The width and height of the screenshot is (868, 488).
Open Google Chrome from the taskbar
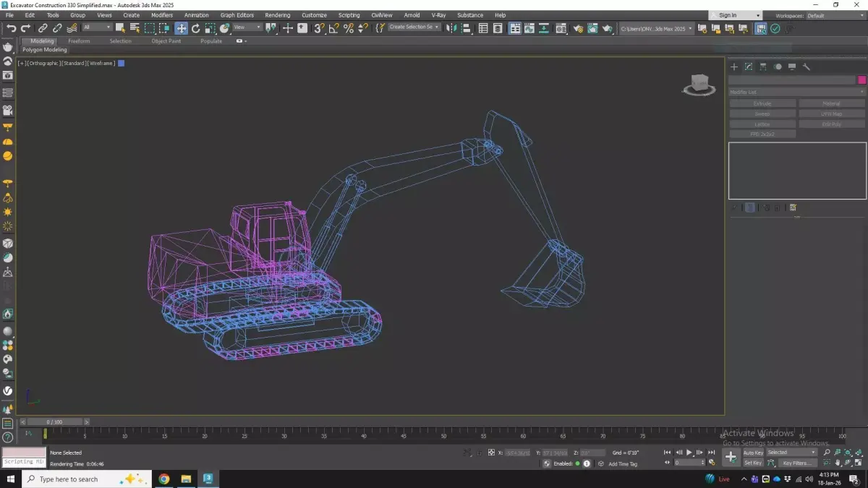164,479
